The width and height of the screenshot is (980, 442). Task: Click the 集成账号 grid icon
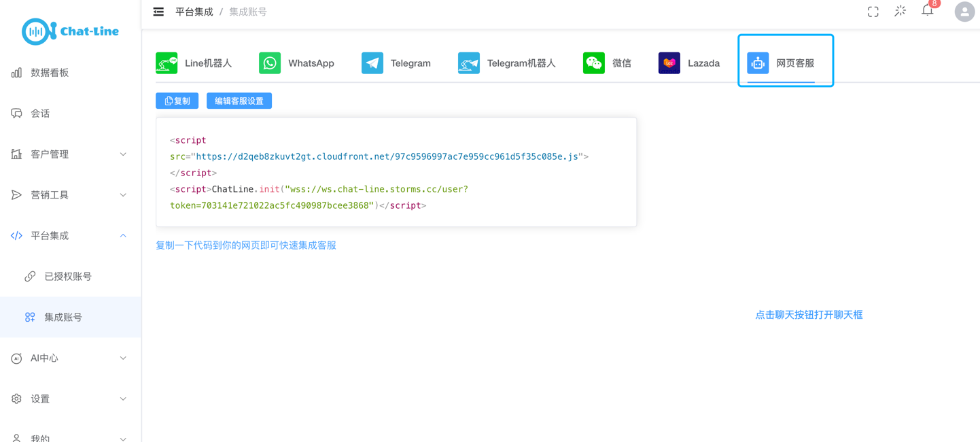click(30, 318)
